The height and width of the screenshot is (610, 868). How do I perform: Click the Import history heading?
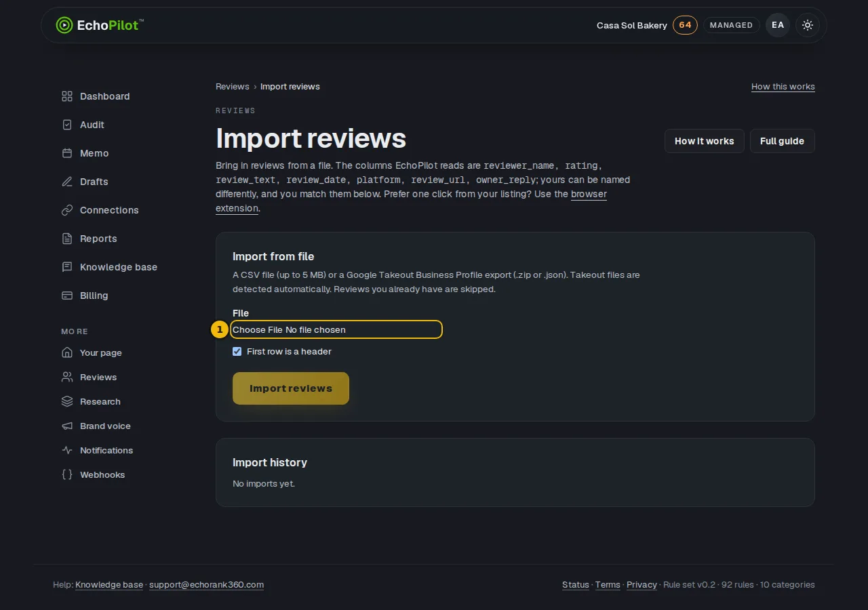click(270, 462)
